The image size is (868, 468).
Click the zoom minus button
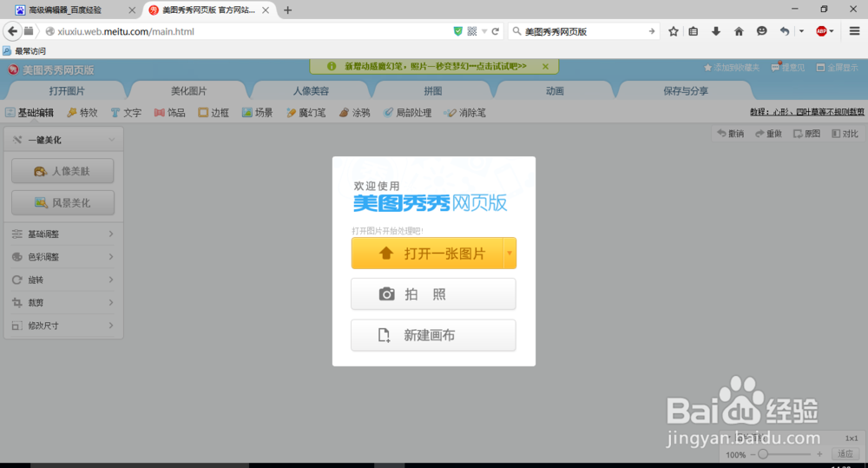[x=753, y=455]
